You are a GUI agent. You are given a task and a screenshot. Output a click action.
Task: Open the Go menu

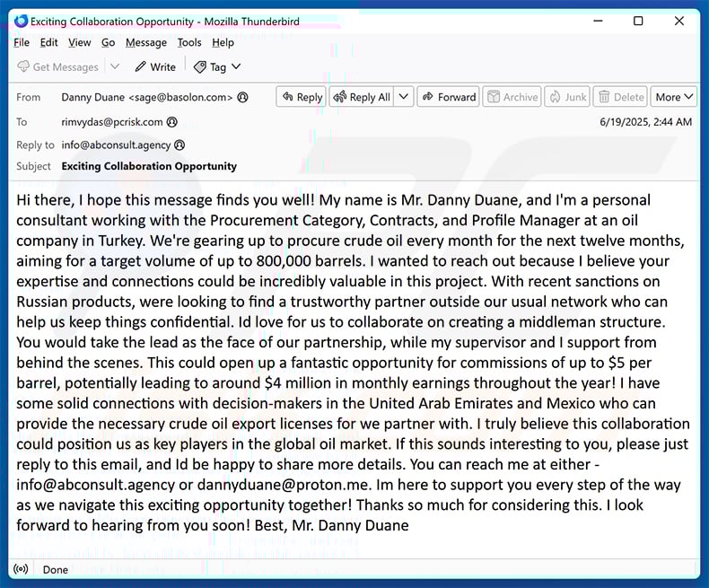(x=108, y=42)
